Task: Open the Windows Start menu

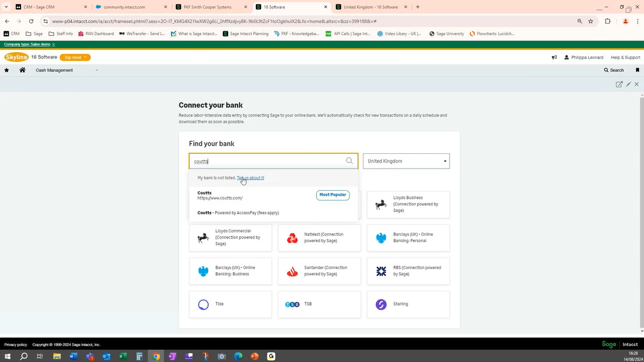Action: click(8, 356)
